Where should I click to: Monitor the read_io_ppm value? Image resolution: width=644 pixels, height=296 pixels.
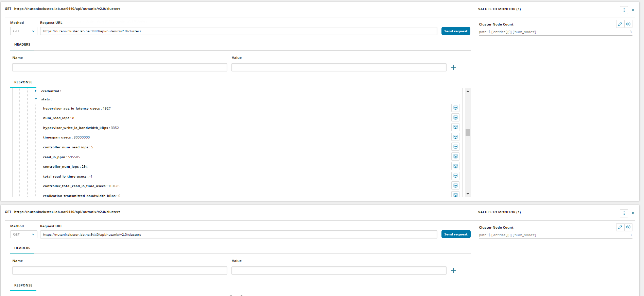[x=455, y=157]
